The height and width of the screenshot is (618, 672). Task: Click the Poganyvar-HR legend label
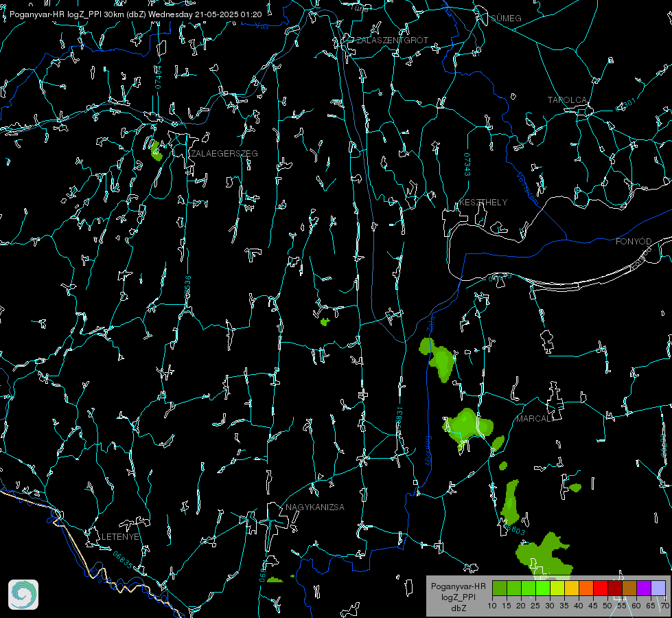(458, 586)
